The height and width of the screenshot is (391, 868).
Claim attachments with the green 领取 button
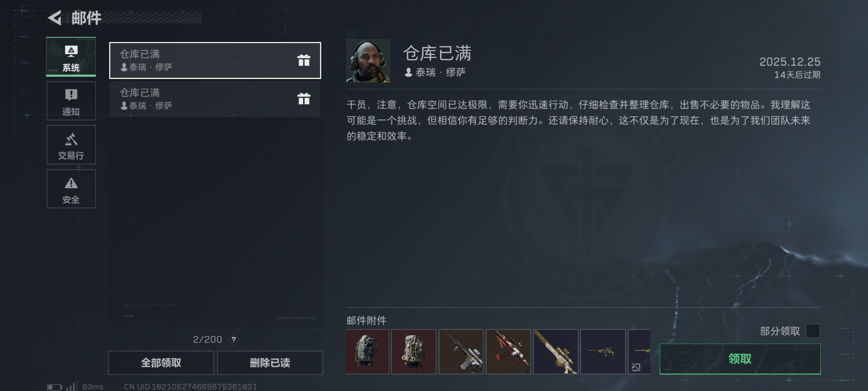click(x=740, y=359)
